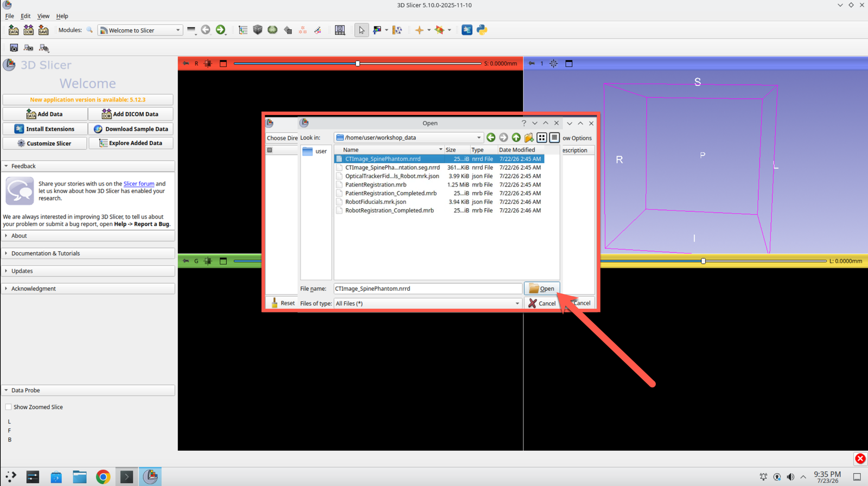
Task: Click the next module green arrow in toolbar
Action: 220,30
